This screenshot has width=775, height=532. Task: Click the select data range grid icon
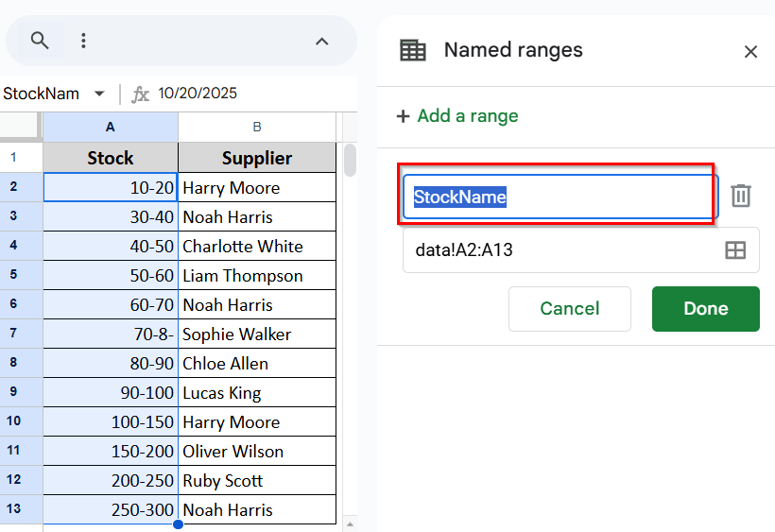(735, 250)
